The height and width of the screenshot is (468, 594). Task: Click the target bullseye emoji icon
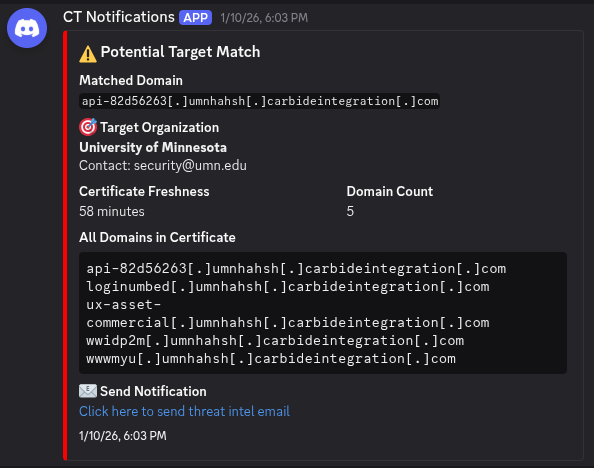(x=88, y=127)
